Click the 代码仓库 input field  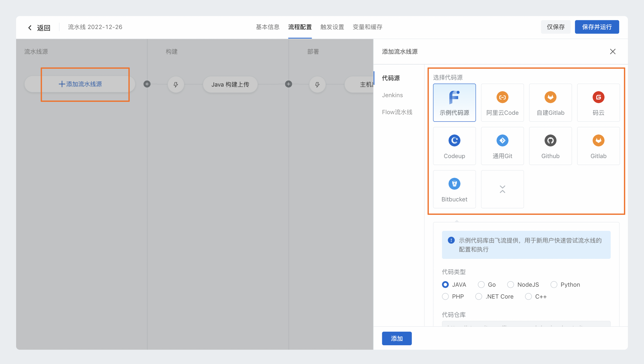526,324
